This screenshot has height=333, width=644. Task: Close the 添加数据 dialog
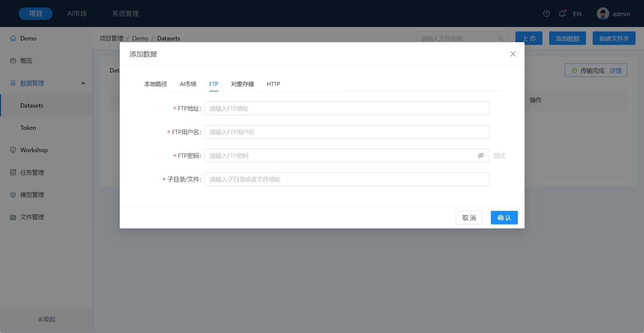(513, 54)
